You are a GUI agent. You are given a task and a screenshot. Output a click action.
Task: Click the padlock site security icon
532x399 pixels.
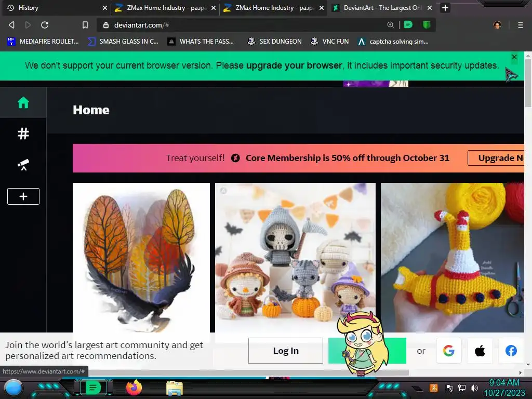click(106, 25)
